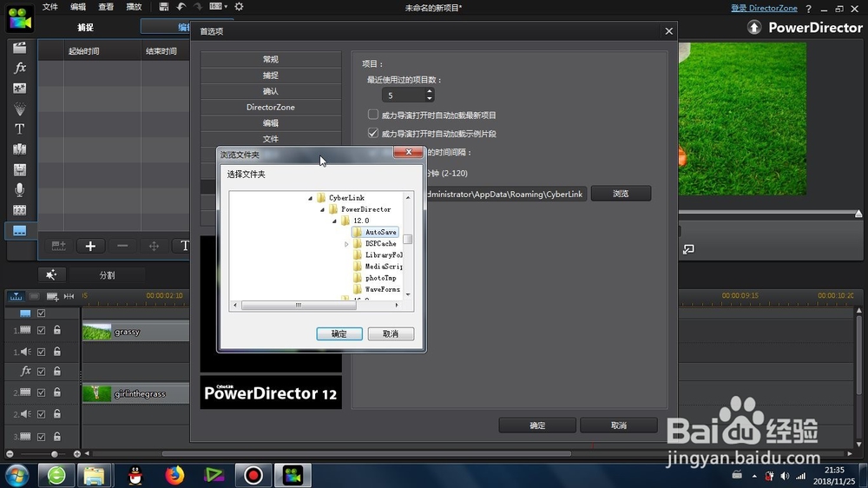Toggle audio track 2 enable checkbox
The width and height of the screenshot is (868, 488).
tap(41, 414)
